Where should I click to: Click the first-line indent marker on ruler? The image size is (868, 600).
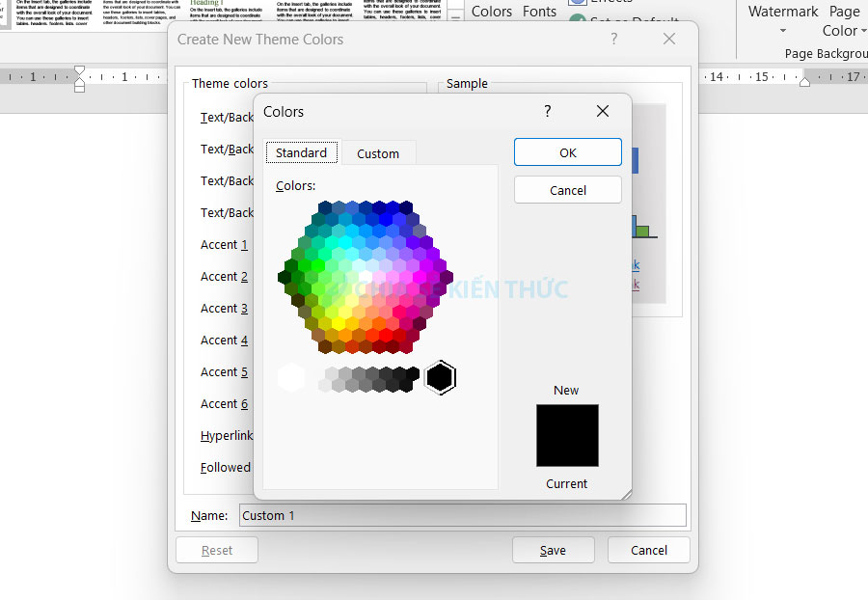pos(80,71)
